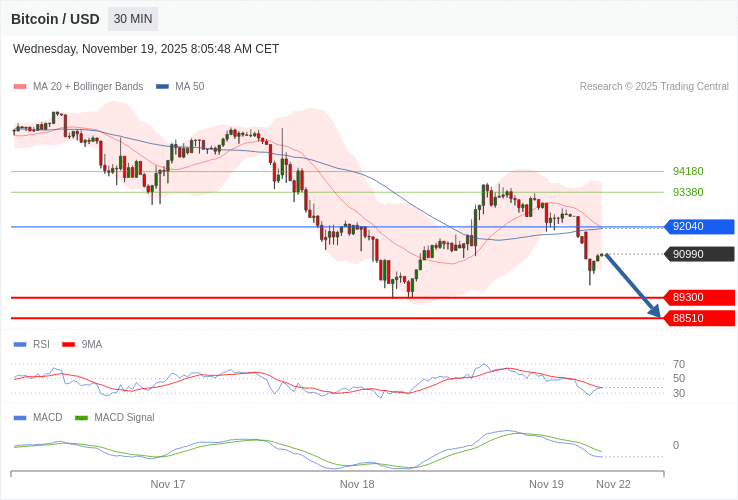
Task: Click the 90990 current price tag
Action: point(699,254)
